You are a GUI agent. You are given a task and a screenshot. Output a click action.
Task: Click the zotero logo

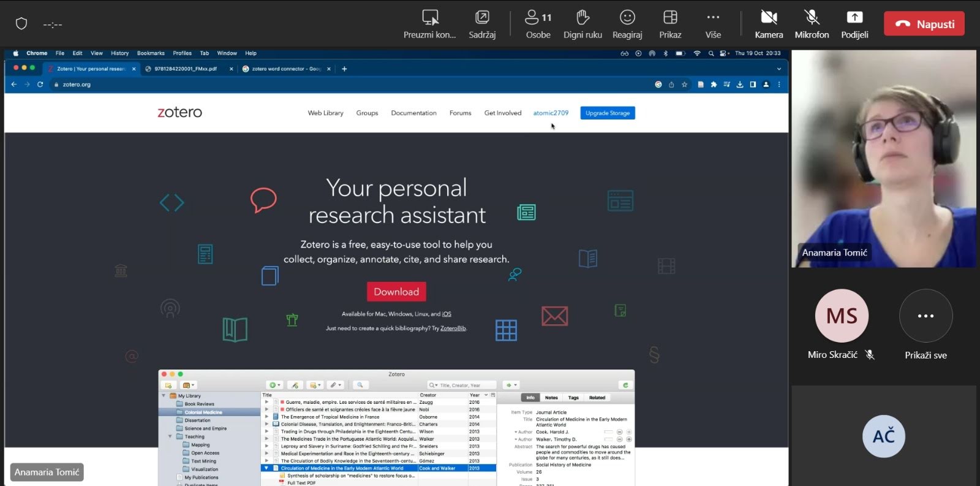pos(179,112)
